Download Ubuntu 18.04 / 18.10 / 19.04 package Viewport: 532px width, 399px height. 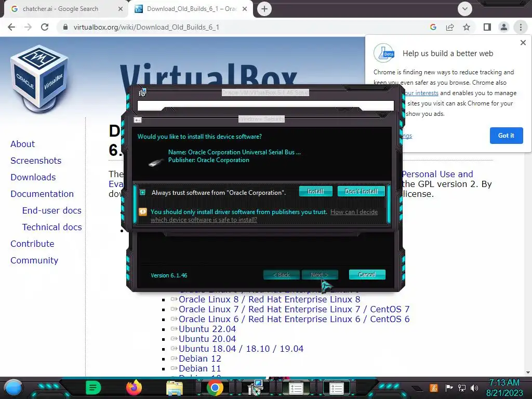point(241,349)
